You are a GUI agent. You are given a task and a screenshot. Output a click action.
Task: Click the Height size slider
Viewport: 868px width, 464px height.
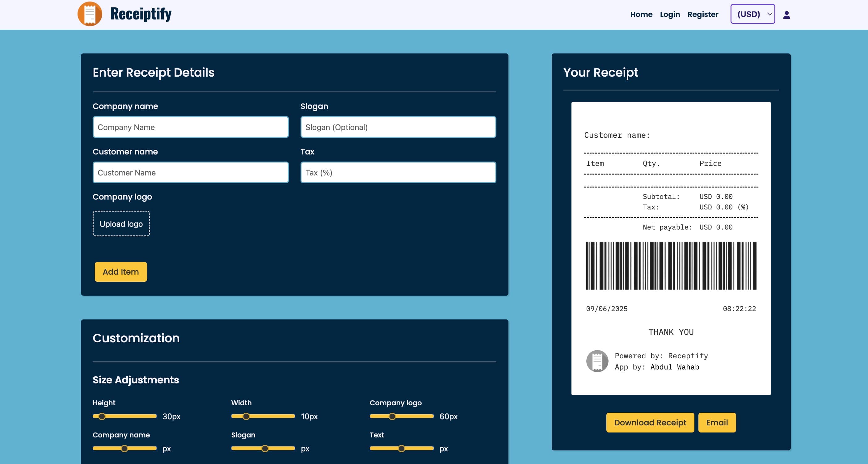click(x=125, y=416)
